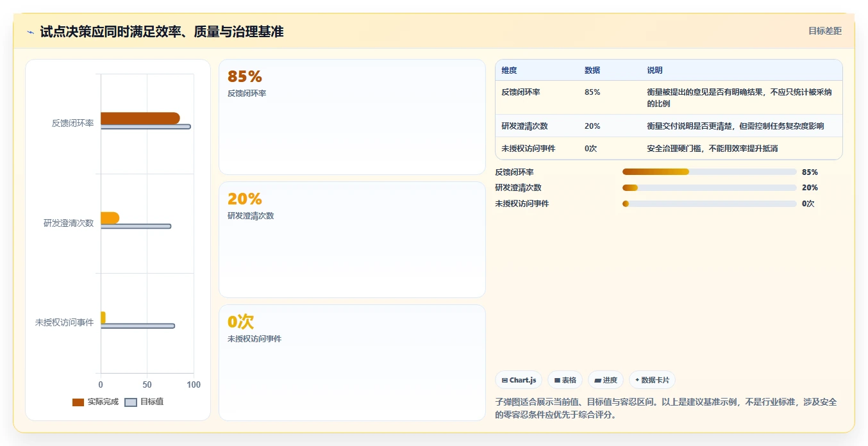Select the 进度 chip
This screenshot has height=446, width=868.
tap(606, 380)
